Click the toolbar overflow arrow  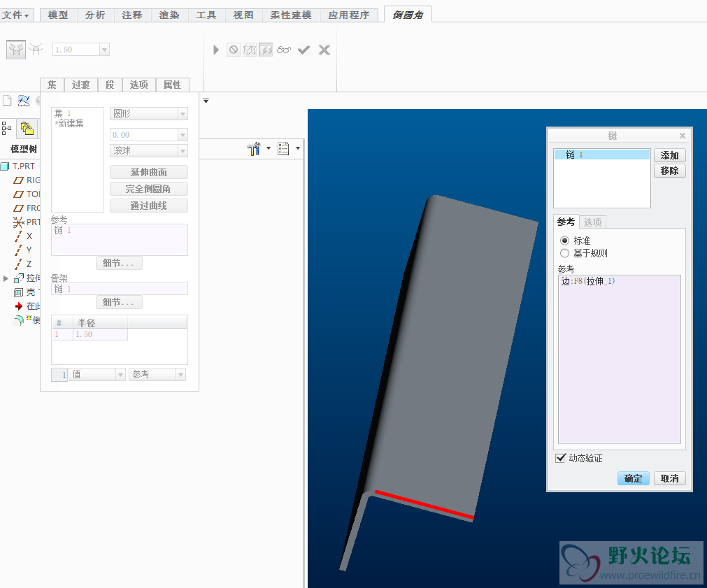click(206, 101)
